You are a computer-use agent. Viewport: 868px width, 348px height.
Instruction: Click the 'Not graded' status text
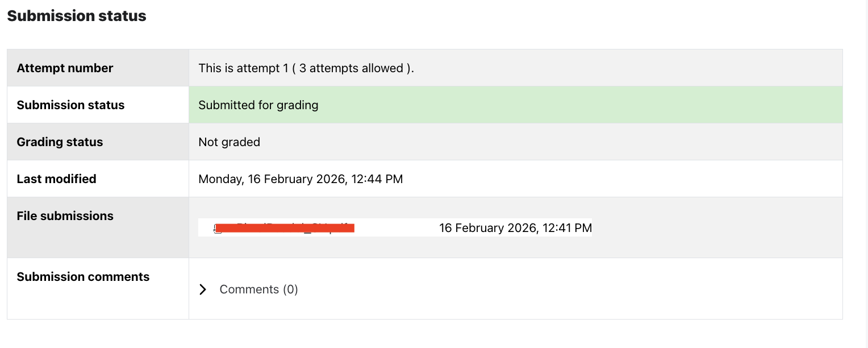(x=229, y=142)
